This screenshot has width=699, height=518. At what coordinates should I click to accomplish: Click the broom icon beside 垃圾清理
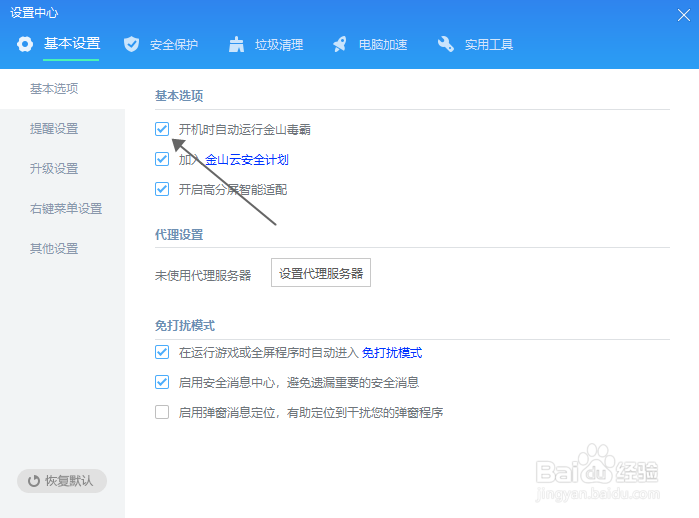(x=236, y=44)
